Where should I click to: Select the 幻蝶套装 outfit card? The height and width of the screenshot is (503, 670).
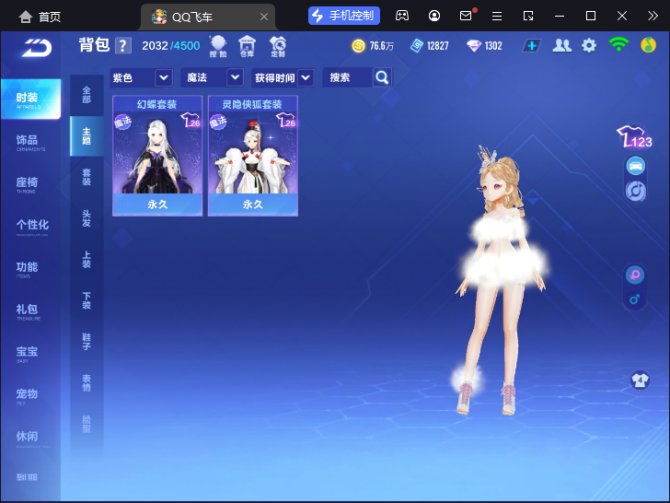tap(157, 156)
